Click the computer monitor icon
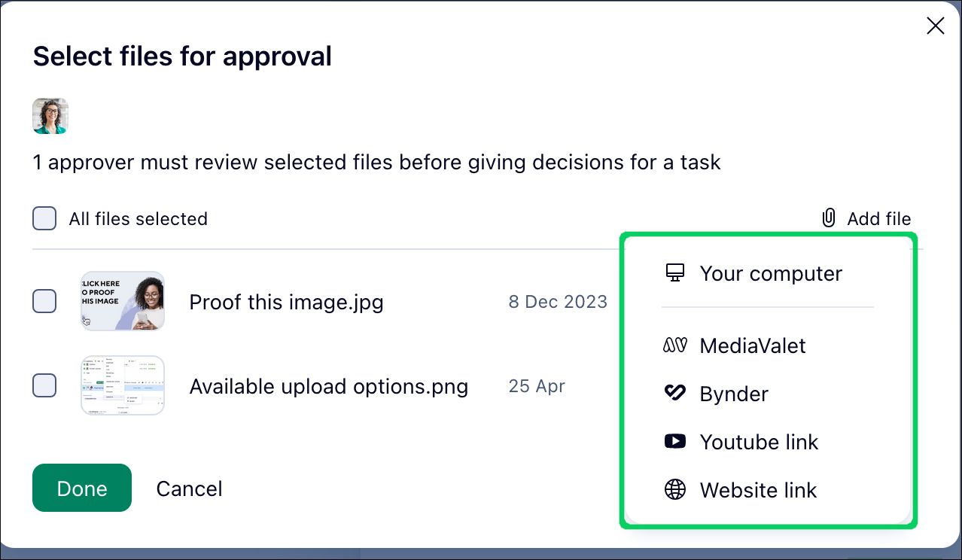 (x=675, y=273)
